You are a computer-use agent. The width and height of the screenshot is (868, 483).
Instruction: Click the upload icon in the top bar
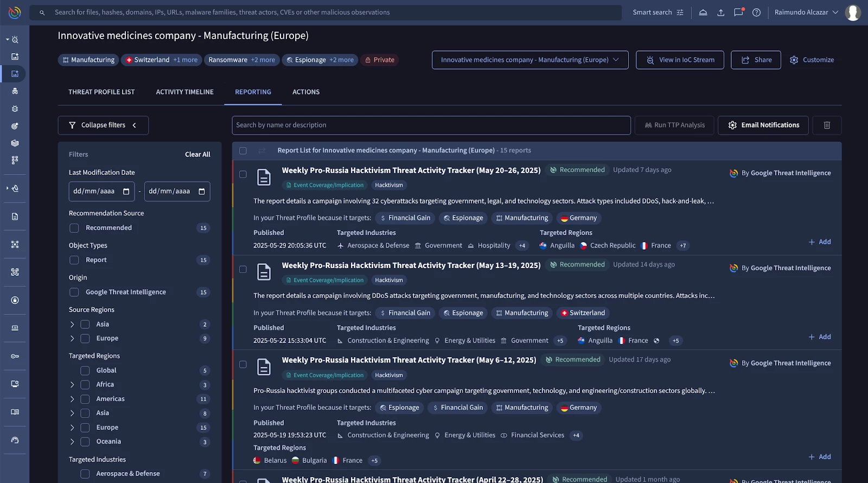click(x=721, y=12)
